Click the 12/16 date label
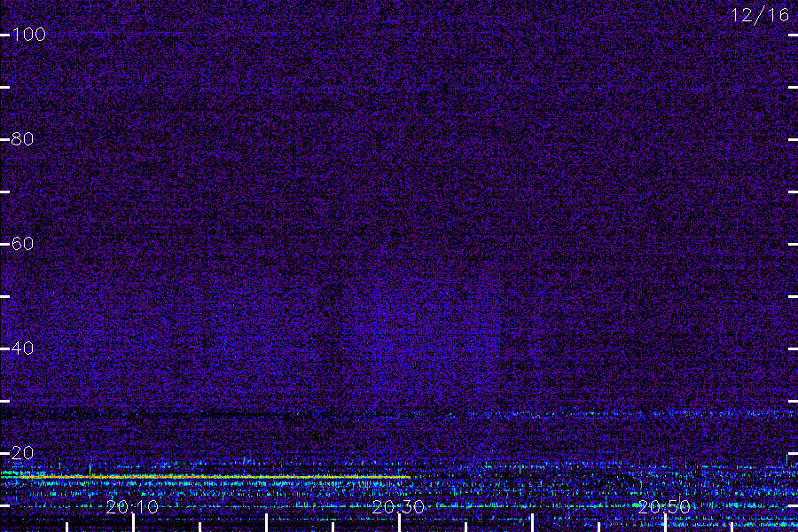This screenshot has height=532, width=798. coord(760,15)
